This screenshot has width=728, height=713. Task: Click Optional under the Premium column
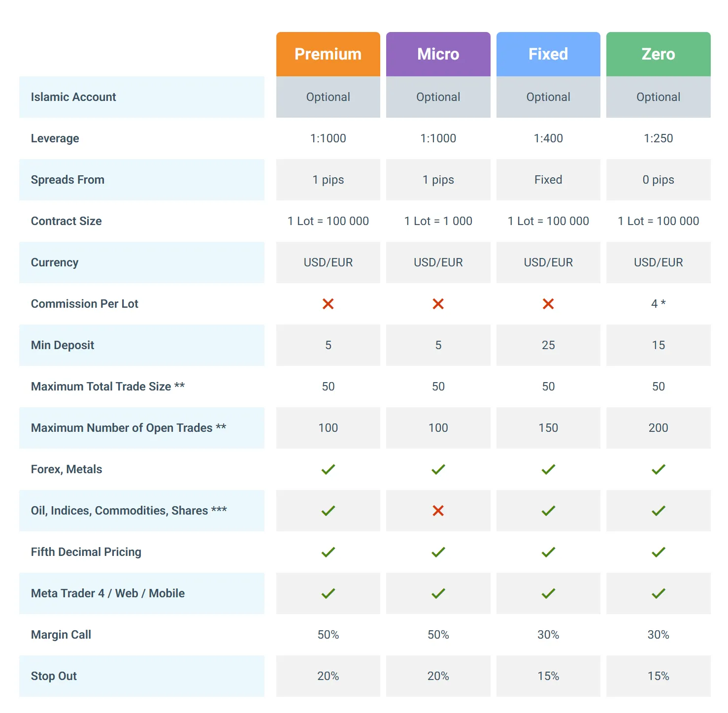click(328, 97)
